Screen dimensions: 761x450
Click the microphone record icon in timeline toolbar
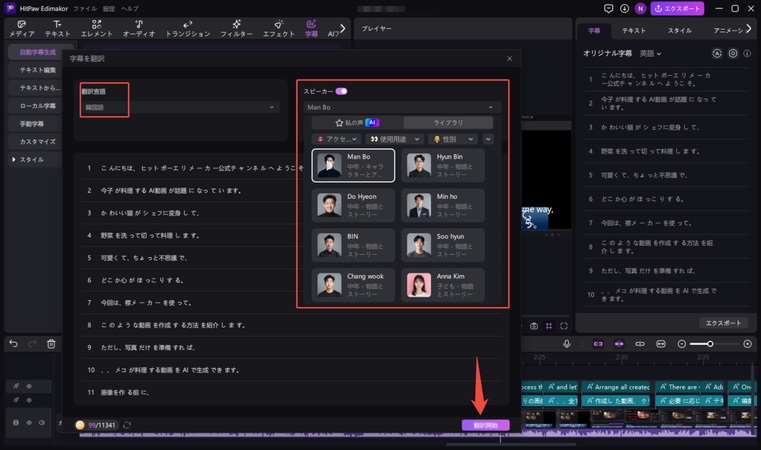(x=567, y=344)
